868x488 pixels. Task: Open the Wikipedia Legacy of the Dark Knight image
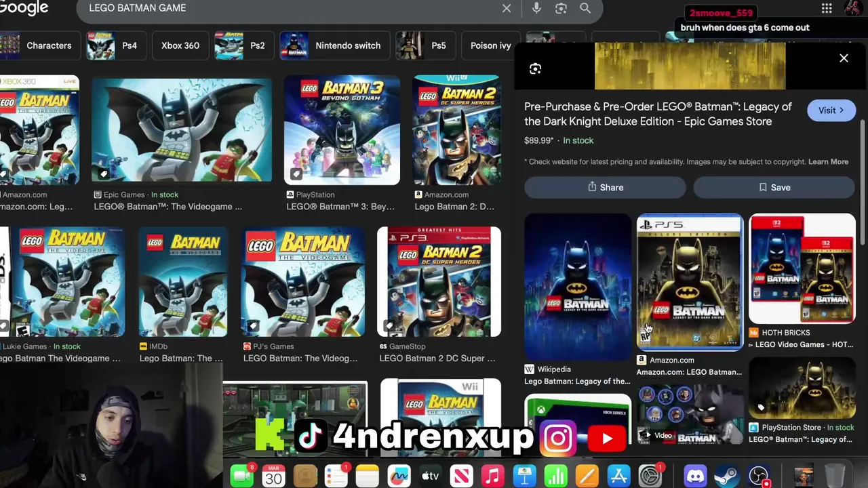click(x=578, y=287)
